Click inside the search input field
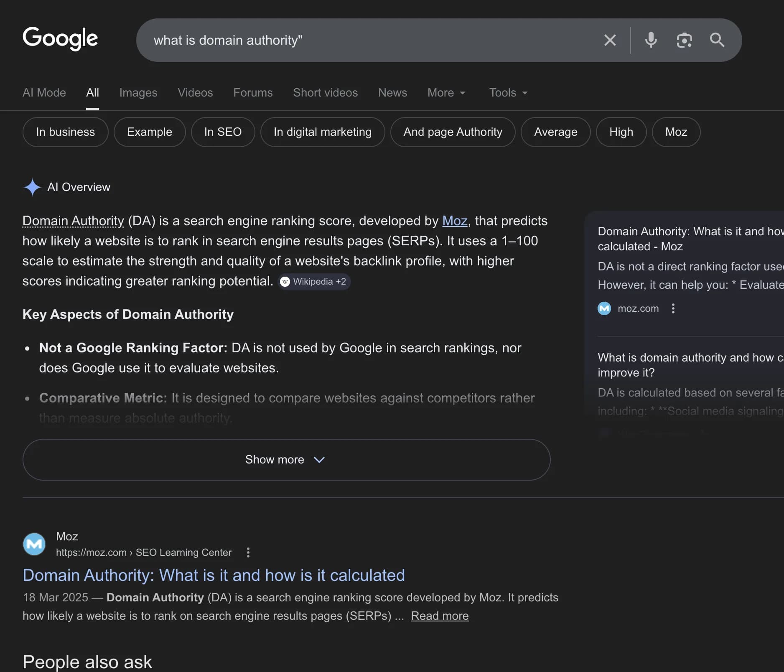The image size is (784, 672). coord(334,40)
